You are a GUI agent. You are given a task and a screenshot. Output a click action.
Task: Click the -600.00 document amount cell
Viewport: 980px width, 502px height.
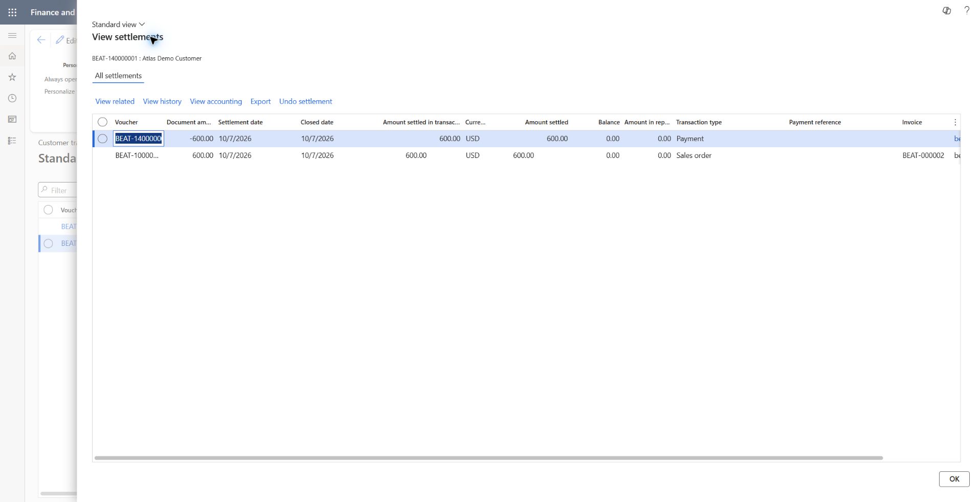201,139
